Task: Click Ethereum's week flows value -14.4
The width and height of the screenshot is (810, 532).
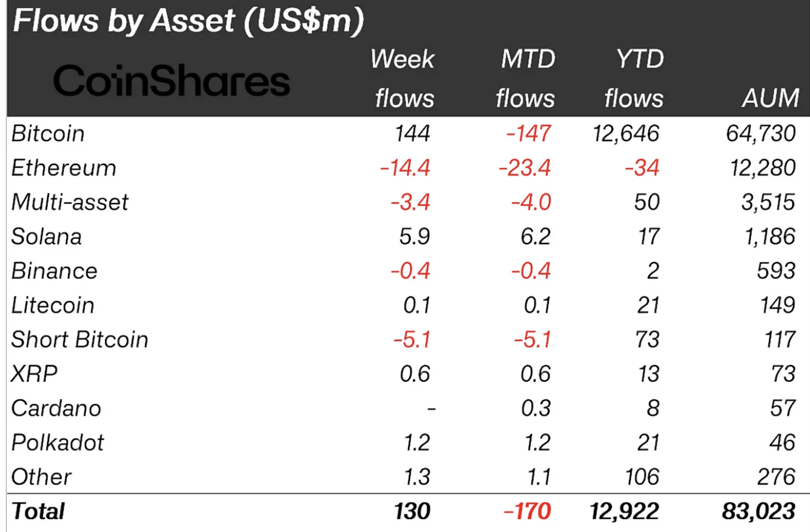Action: [405, 168]
